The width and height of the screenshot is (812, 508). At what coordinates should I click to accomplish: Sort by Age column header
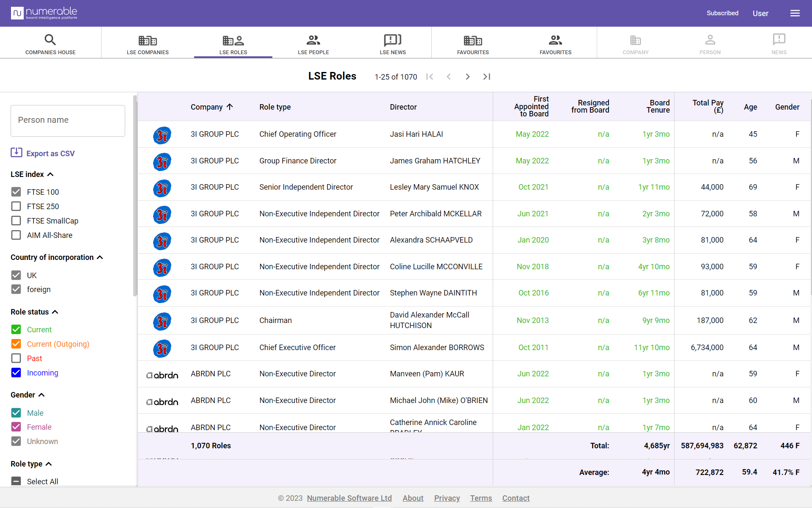pyautogui.click(x=750, y=107)
